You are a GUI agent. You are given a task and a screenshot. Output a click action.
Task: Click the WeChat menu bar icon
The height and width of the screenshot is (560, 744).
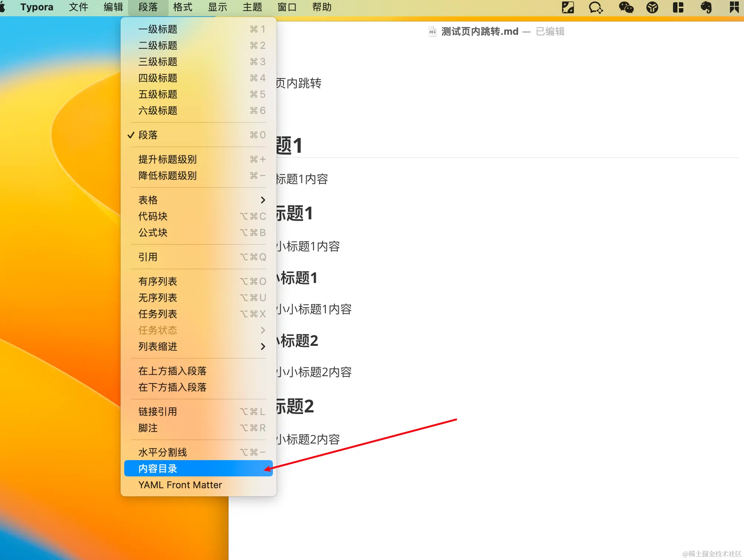[x=626, y=7]
